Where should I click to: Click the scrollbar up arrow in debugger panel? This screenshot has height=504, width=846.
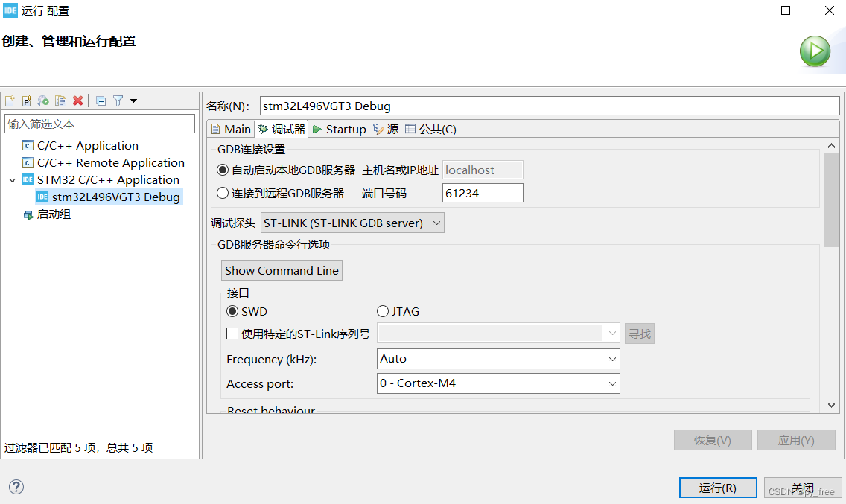831,146
